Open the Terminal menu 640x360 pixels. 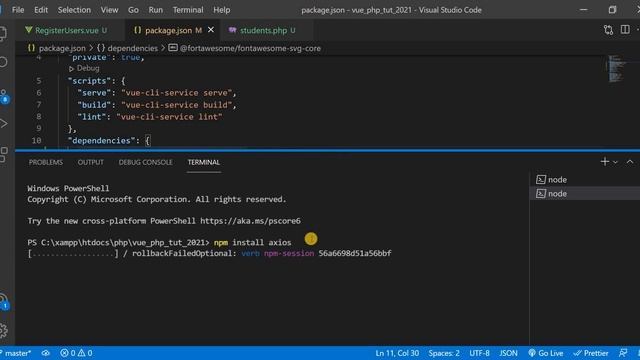[x=188, y=10]
